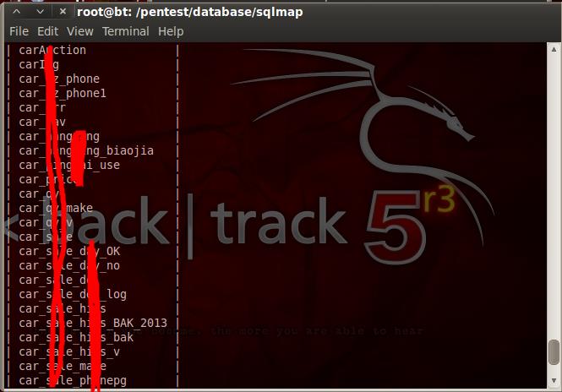Open the Help menu
The image size is (562, 392).
tap(171, 31)
